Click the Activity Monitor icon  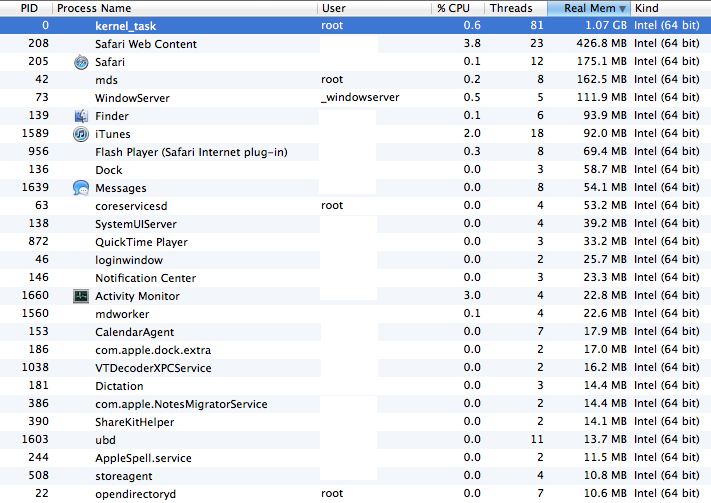[81, 296]
